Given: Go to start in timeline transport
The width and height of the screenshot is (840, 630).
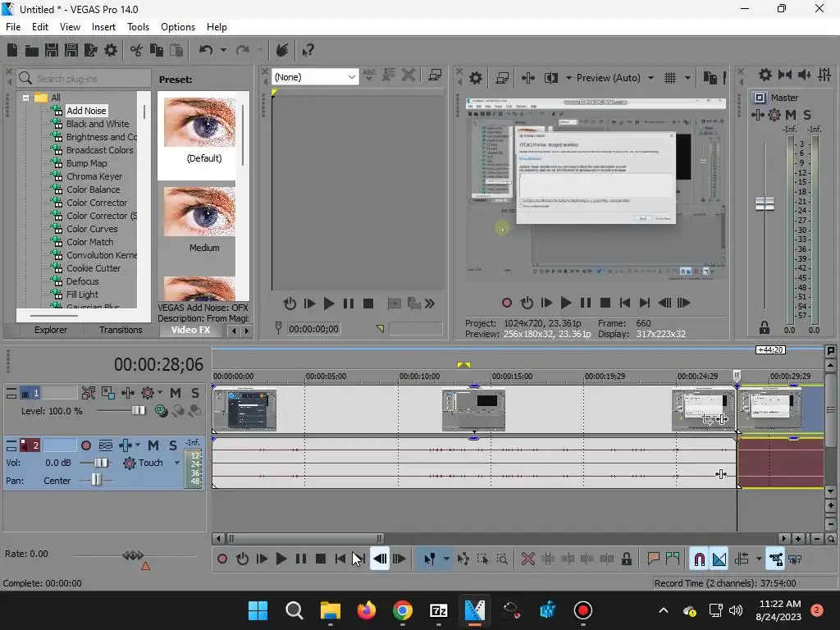Looking at the screenshot, I should point(340,559).
